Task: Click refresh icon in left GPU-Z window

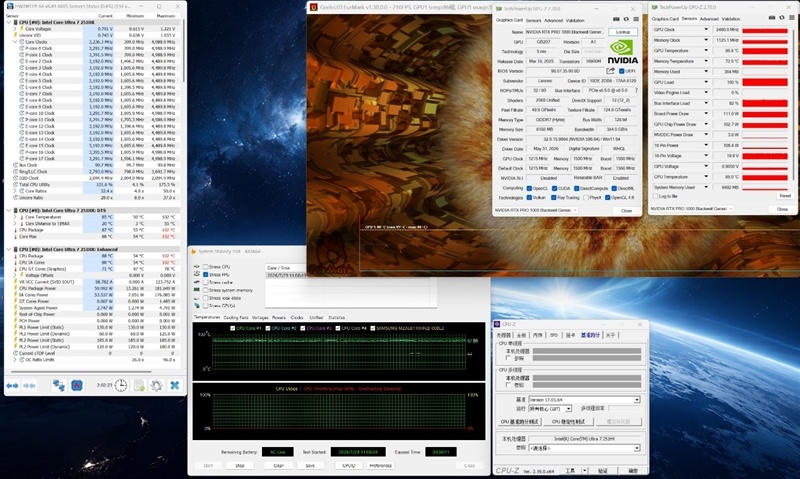Action: [x=626, y=19]
